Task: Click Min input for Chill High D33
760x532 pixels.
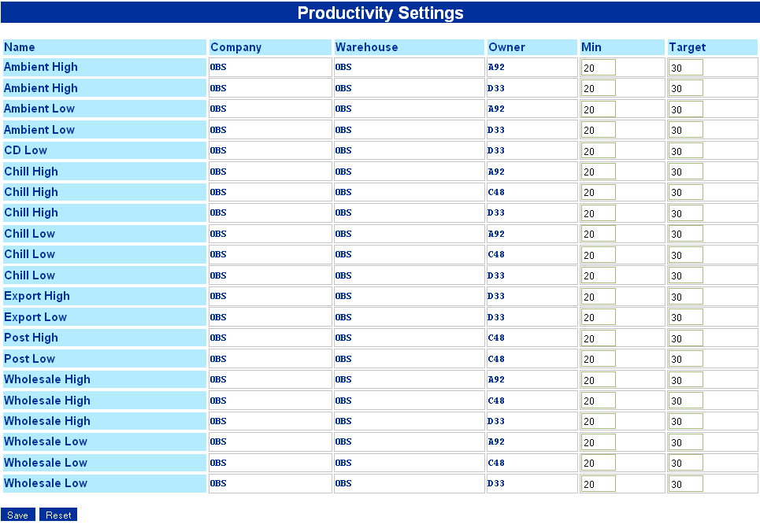Action: click(598, 213)
